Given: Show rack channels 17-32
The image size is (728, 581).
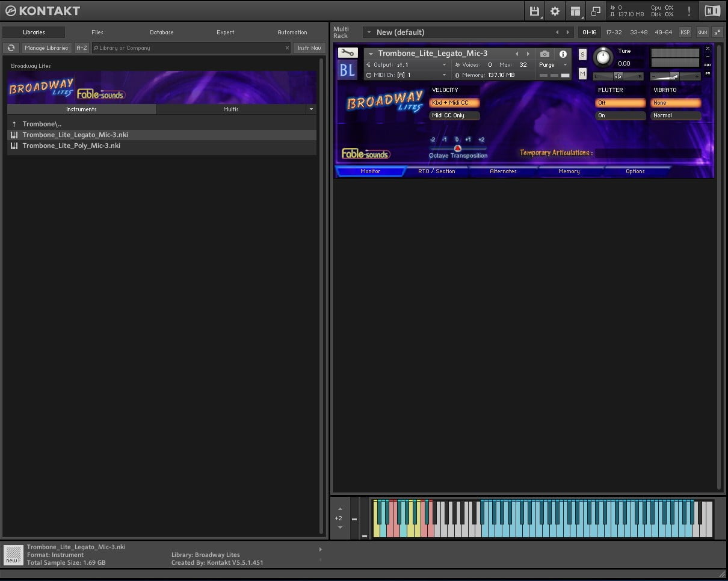Looking at the screenshot, I should click(x=614, y=32).
